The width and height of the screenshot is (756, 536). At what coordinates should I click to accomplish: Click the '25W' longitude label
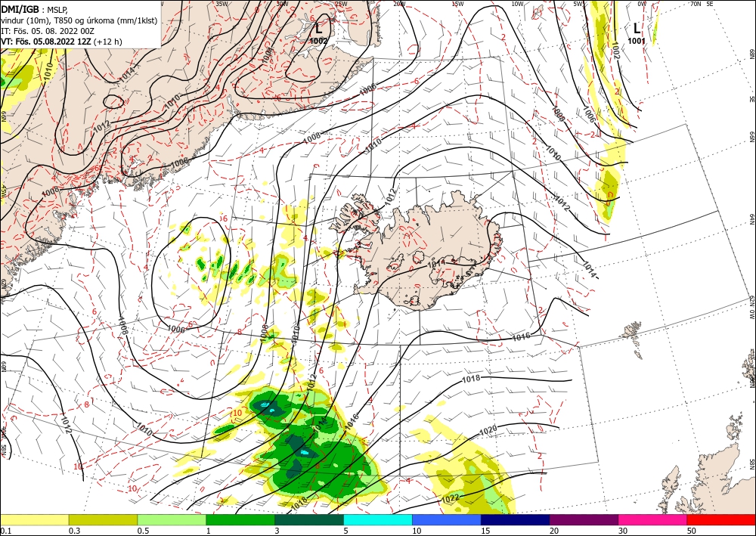click(x=340, y=4)
